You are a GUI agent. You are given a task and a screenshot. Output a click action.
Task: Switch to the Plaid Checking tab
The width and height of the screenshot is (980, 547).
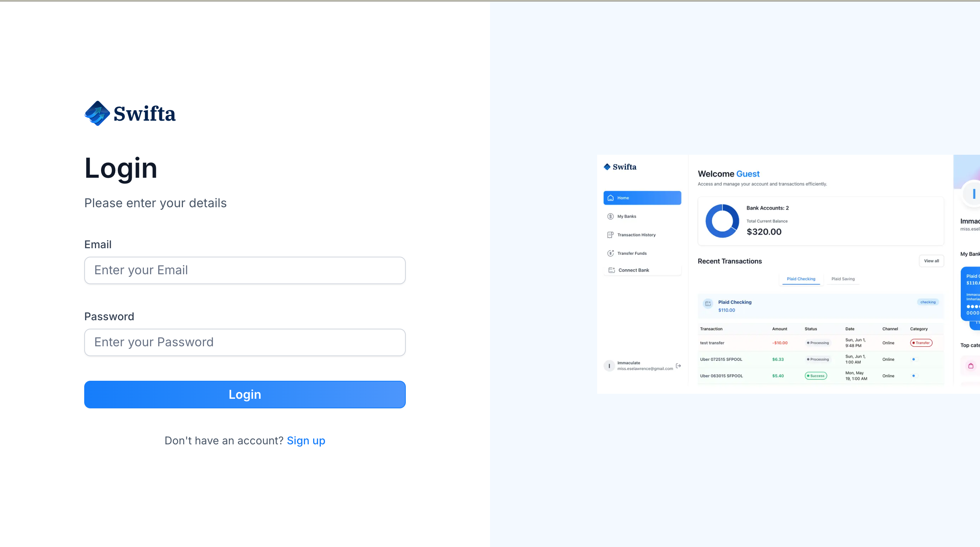tap(801, 279)
